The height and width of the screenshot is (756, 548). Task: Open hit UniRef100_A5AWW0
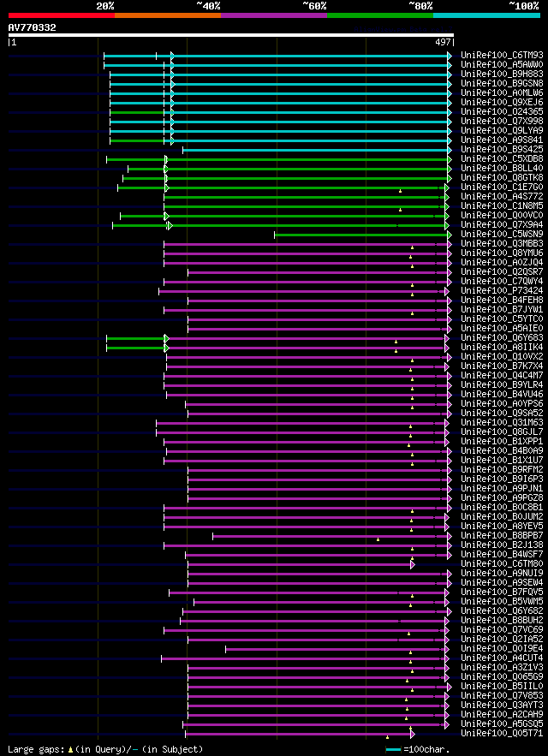(502, 64)
